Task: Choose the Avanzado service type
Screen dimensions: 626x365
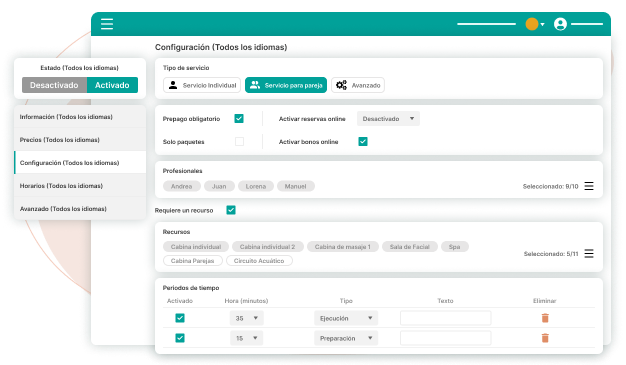Action: coord(358,85)
